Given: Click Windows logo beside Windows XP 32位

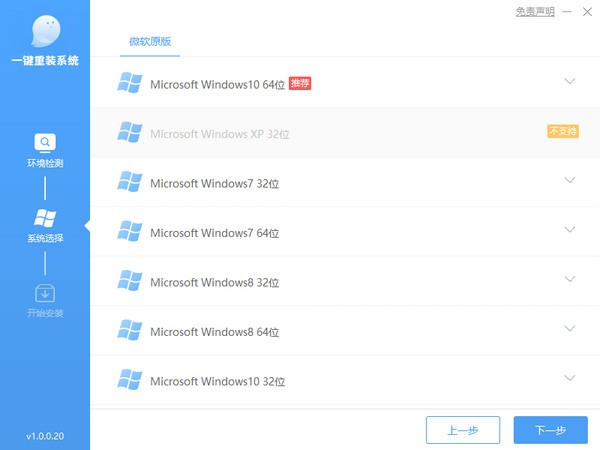Looking at the screenshot, I should point(130,132).
